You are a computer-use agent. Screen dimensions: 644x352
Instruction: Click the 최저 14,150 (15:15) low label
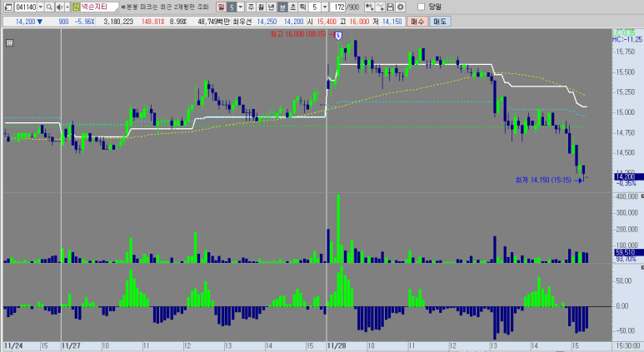tap(543, 180)
